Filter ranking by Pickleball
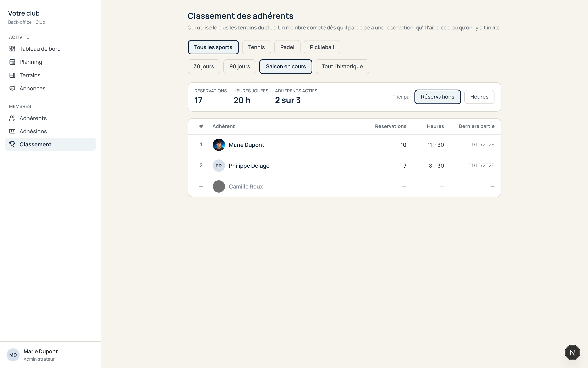The width and height of the screenshot is (588, 368). point(322,47)
